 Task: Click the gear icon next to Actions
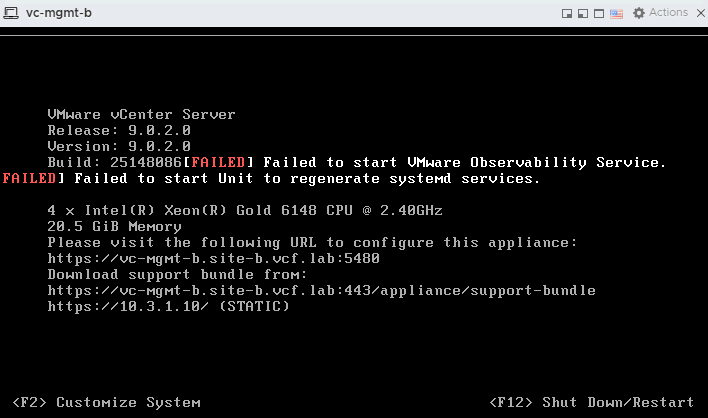click(x=637, y=13)
